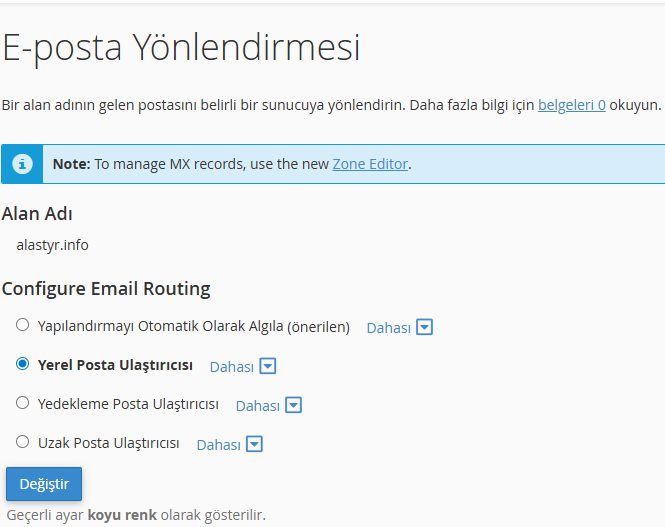Expand the arrow icon beside Uzak Posta Ulaştırıcısı

[x=254, y=444]
